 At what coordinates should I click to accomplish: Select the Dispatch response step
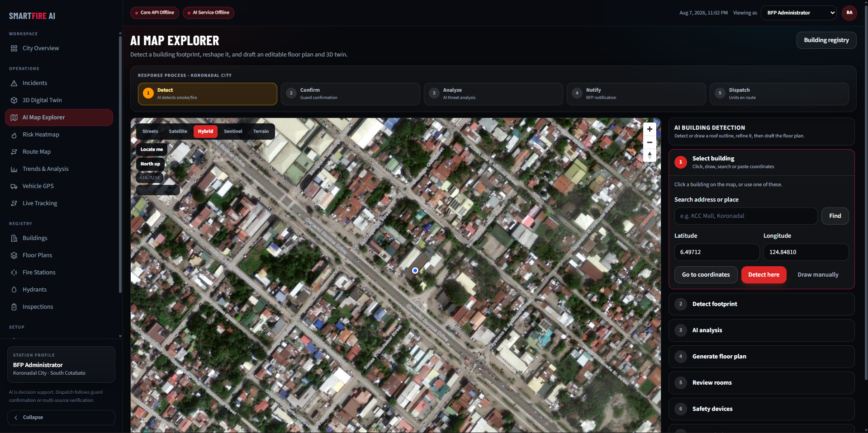[x=779, y=94]
